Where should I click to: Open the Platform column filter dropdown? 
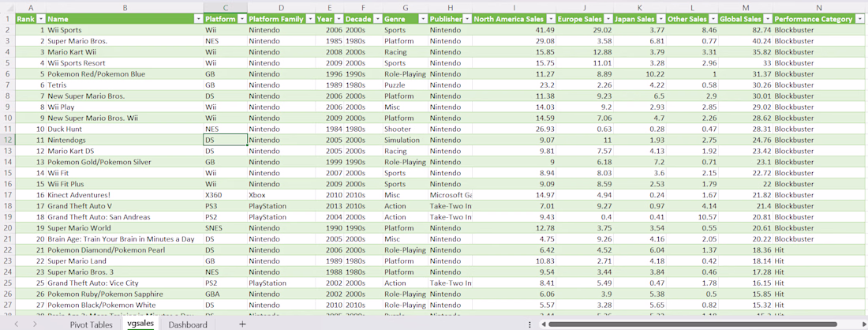[x=241, y=19]
